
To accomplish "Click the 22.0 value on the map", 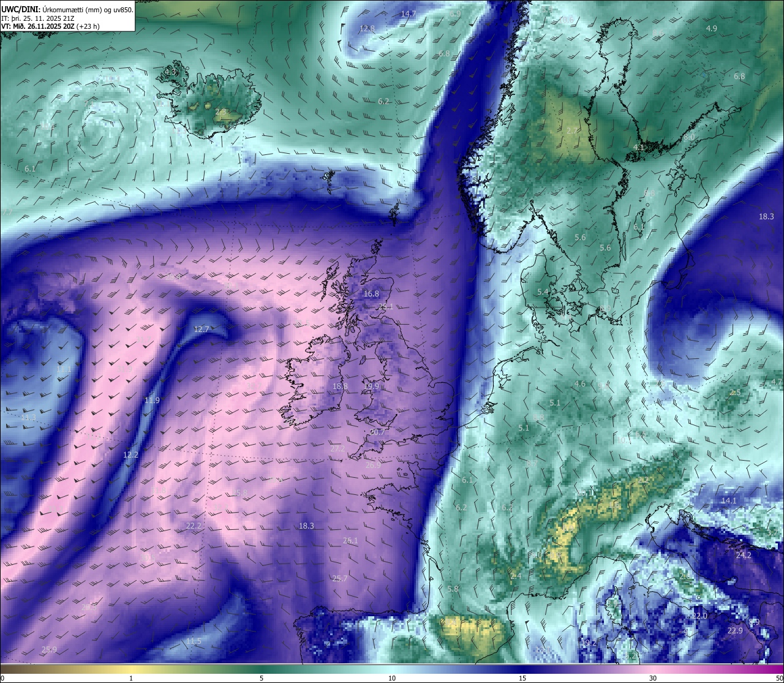I will (699, 616).
